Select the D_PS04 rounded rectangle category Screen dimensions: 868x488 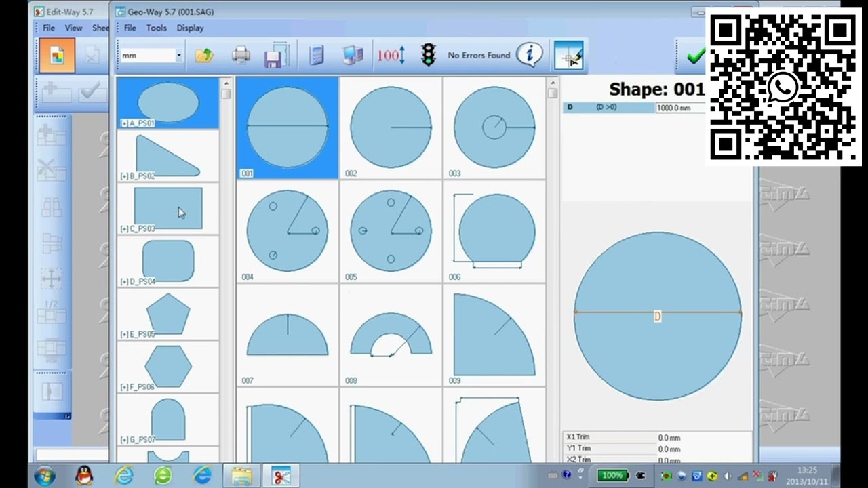coord(168,262)
